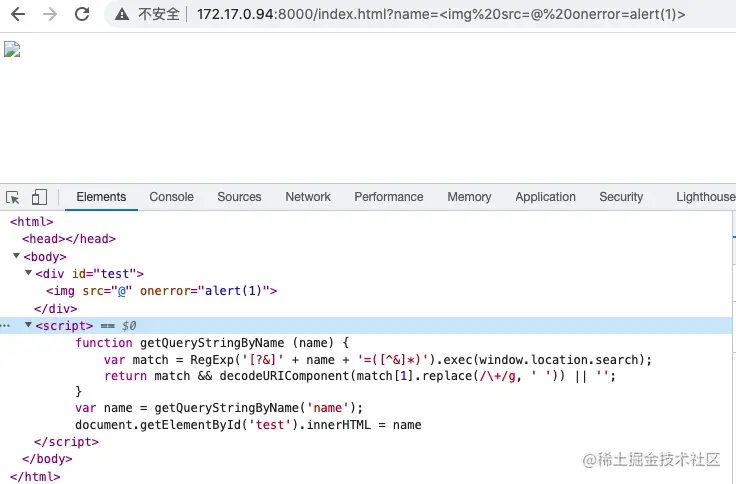Click the document.getElementById innerHTML line
Image resolution: width=736 pixels, height=484 pixels.
tap(248, 425)
